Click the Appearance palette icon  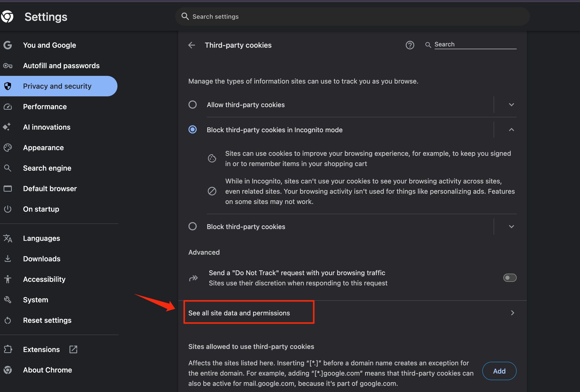[x=8, y=148]
